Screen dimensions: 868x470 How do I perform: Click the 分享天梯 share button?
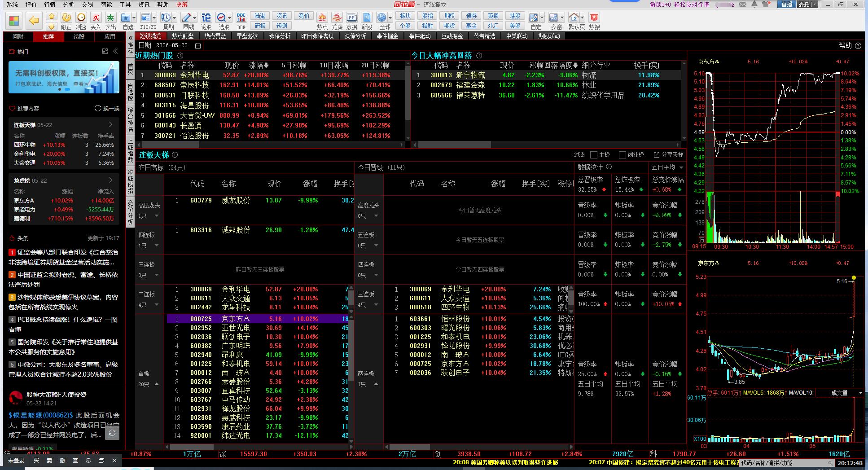[669, 155]
